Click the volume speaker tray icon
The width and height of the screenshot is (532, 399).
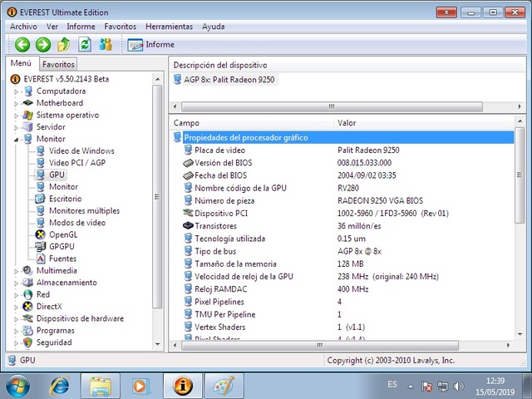pyautogui.click(x=458, y=386)
